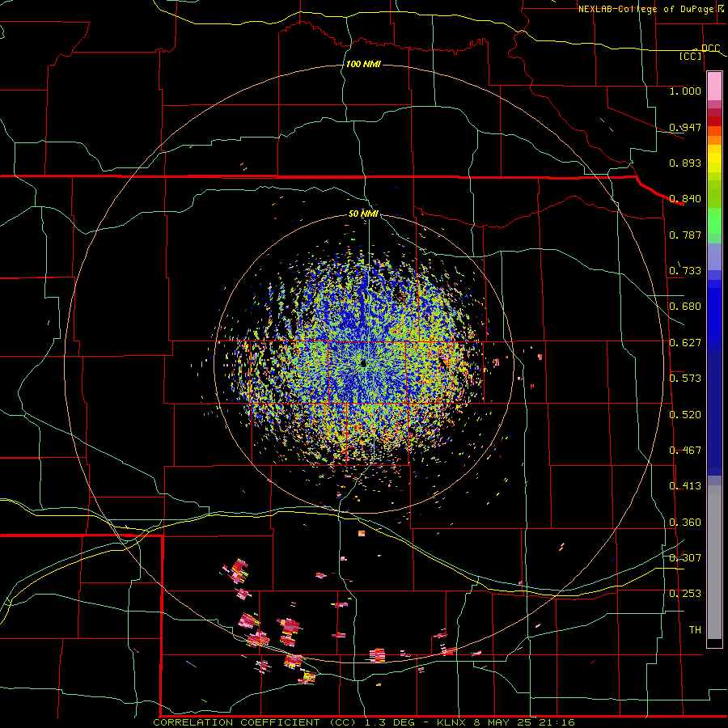Select the 0.840 legend value
The width and height of the screenshot is (728, 728).
[x=685, y=199]
